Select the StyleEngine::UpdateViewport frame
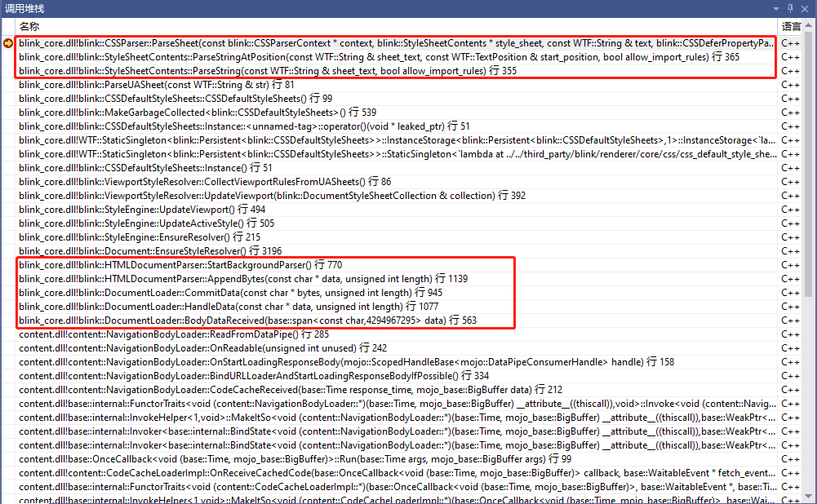The height and width of the screenshot is (504, 817). (x=163, y=209)
